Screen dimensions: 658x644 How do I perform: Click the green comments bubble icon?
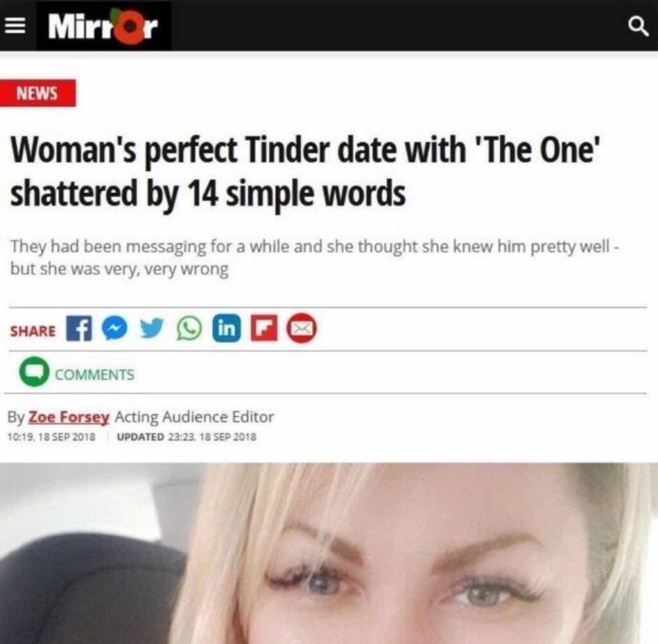[34, 372]
